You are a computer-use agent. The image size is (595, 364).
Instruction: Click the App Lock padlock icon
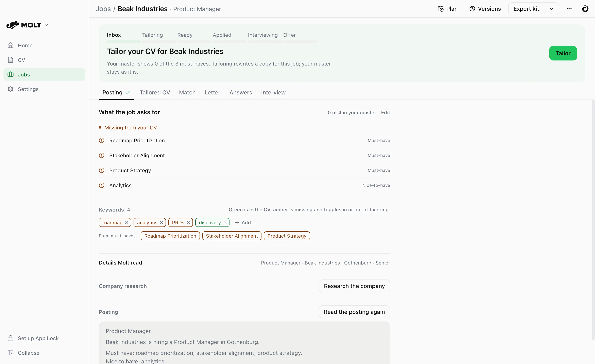tap(10, 338)
